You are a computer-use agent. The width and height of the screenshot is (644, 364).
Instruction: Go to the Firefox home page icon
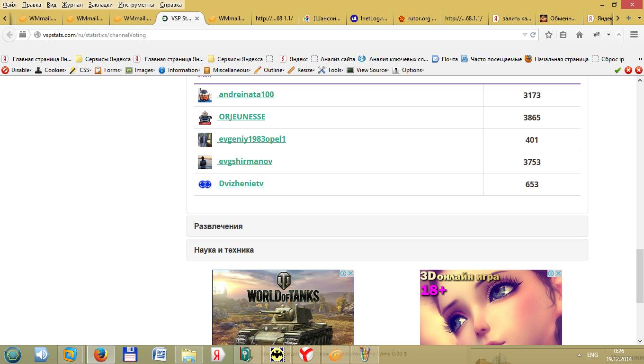579,35
